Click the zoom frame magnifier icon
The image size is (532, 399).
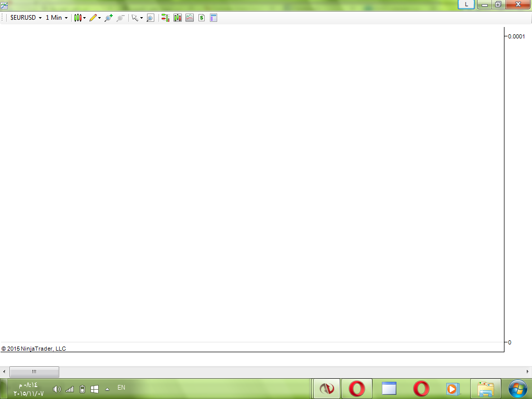coord(150,18)
